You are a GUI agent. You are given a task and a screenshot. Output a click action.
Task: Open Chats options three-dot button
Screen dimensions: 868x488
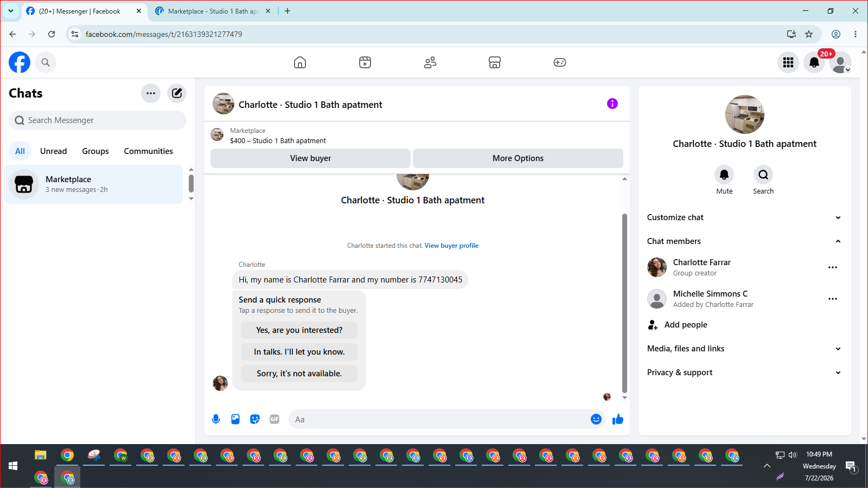pos(151,93)
